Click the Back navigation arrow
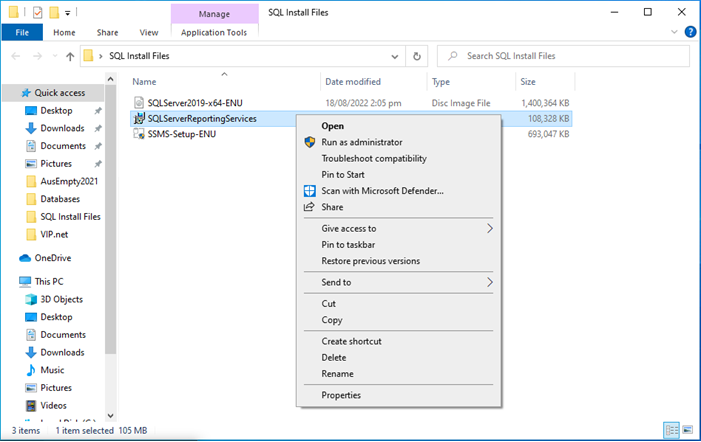 16,56
